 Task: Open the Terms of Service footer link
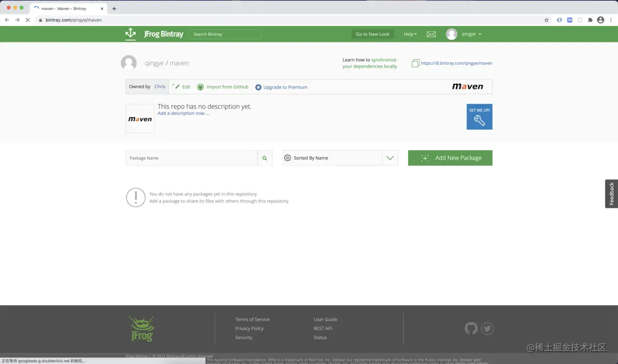[x=252, y=319]
